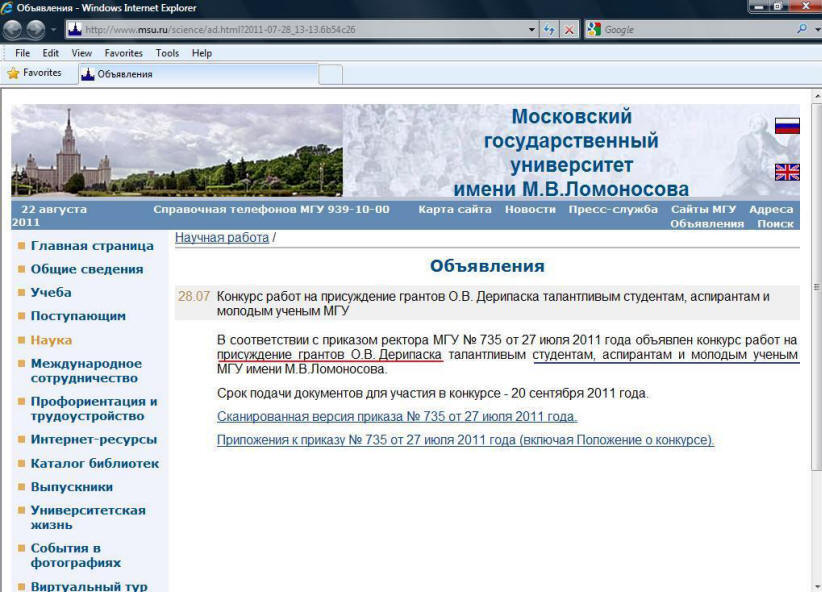Click the orange bullet beside Учеба

click(x=21, y=293)
